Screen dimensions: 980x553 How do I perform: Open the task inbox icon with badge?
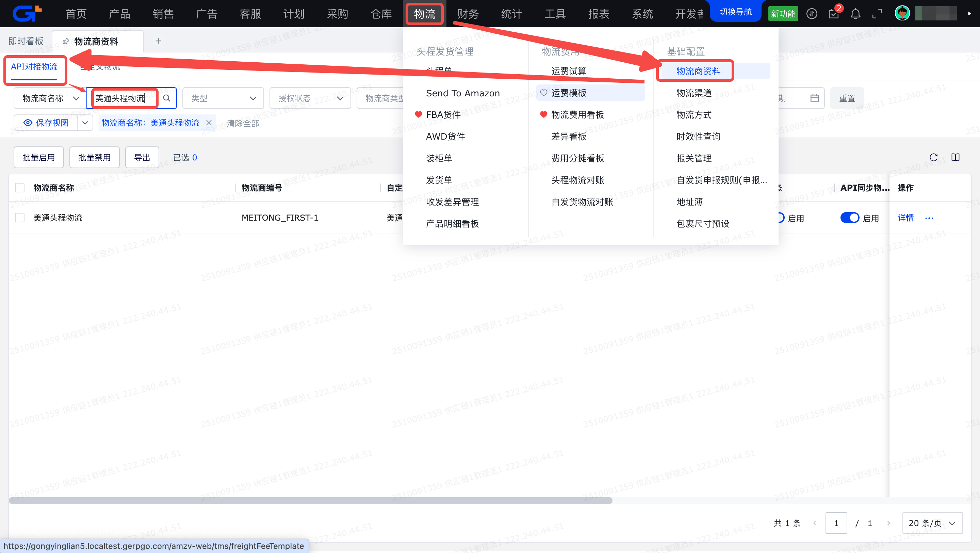tap(834, 14)
